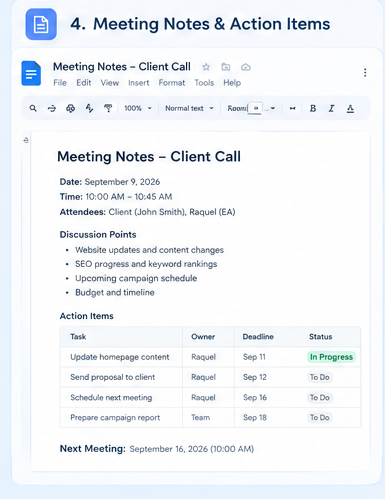385x499 pixels.
Task: Click the 'Owner' column header
Action: pyautogui.click(x=203, y=337)
